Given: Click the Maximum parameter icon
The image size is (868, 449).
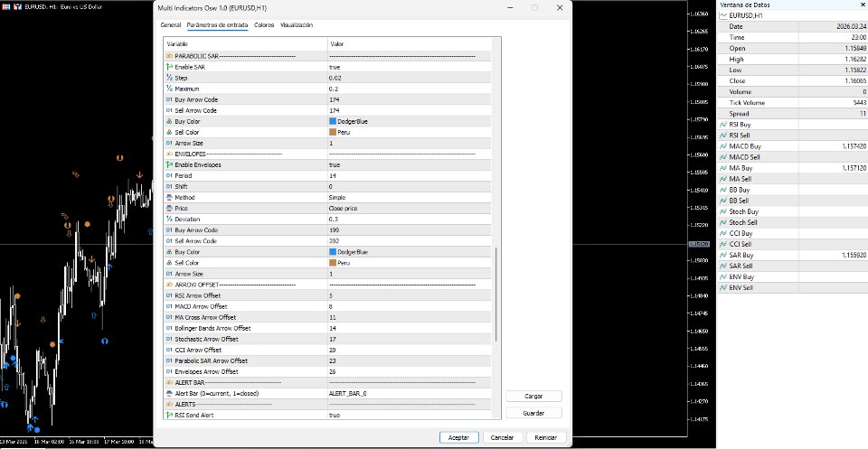Looking at the screenshot, I should tap(169, 89).
